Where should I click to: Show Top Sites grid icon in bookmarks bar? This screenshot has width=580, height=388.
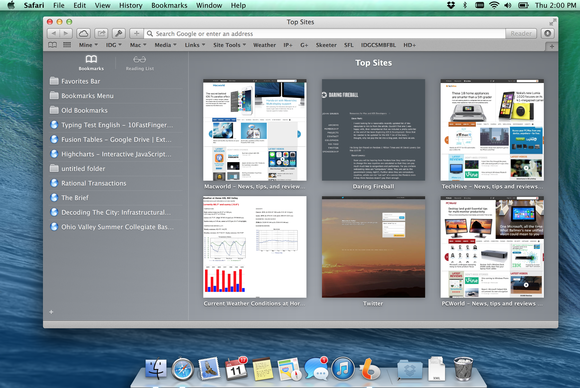coord(67,45)
